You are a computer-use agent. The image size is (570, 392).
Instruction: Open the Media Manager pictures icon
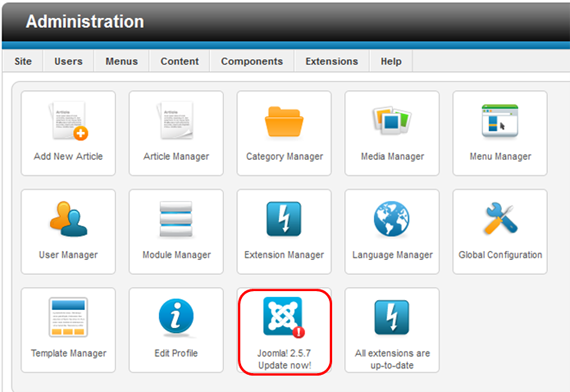point(392,120)
